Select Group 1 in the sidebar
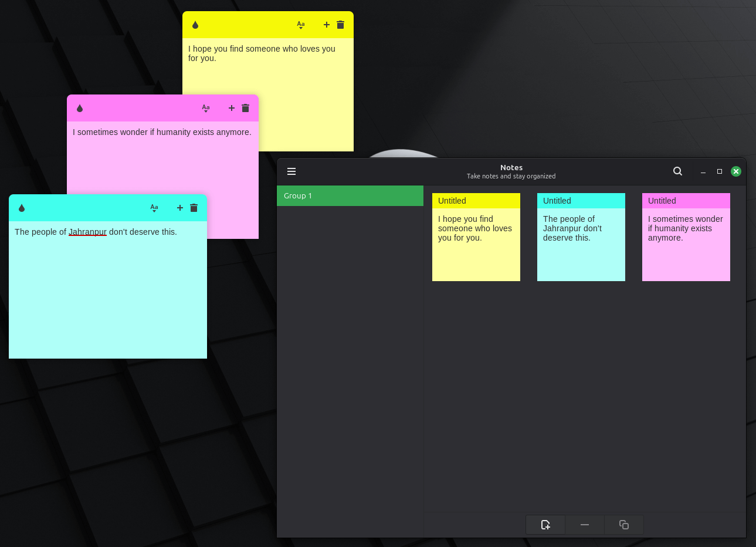Screen dimensions: 756x547 tap(350, 195)
